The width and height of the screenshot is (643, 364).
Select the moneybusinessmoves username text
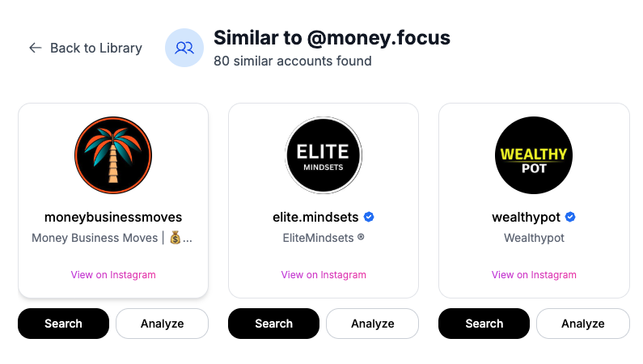113,217
